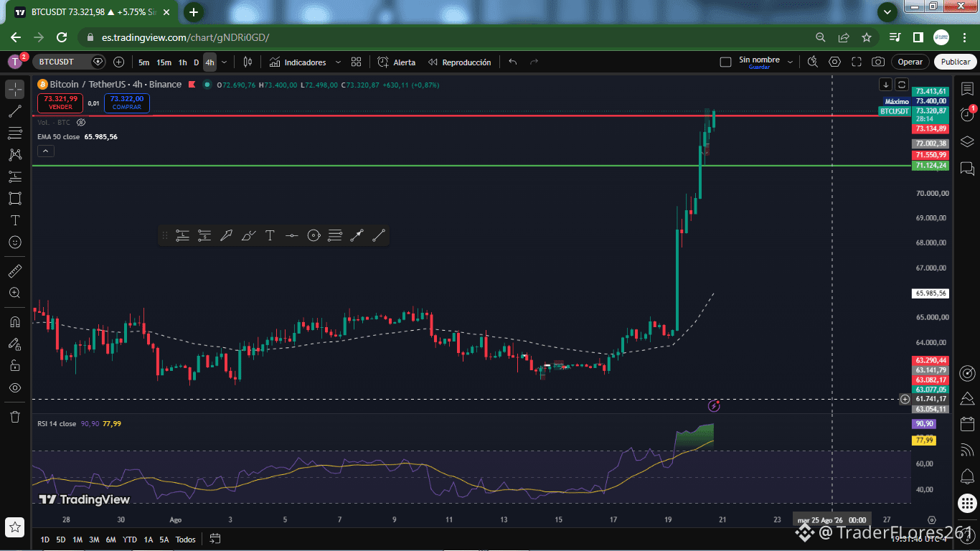Activate the zoom in tool

pos(15,293)
